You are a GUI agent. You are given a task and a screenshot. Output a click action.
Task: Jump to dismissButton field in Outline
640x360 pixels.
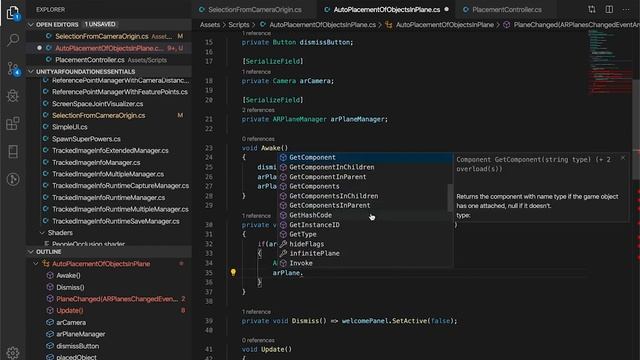point(109,346)
